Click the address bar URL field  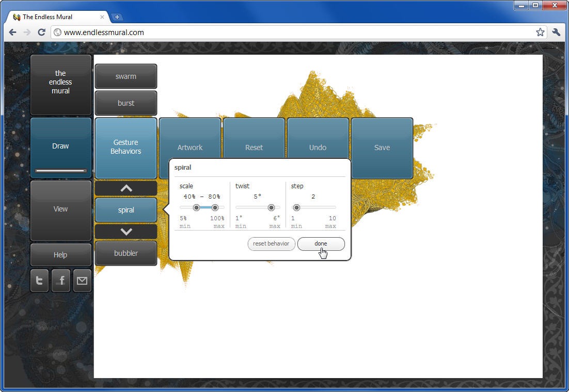coord(289,32)
